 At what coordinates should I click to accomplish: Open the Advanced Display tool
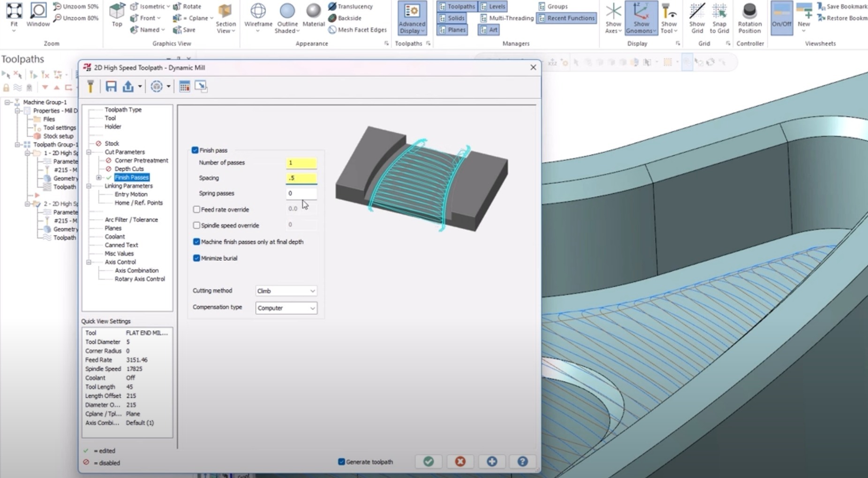pyautogui.click(x=412, y=18)
